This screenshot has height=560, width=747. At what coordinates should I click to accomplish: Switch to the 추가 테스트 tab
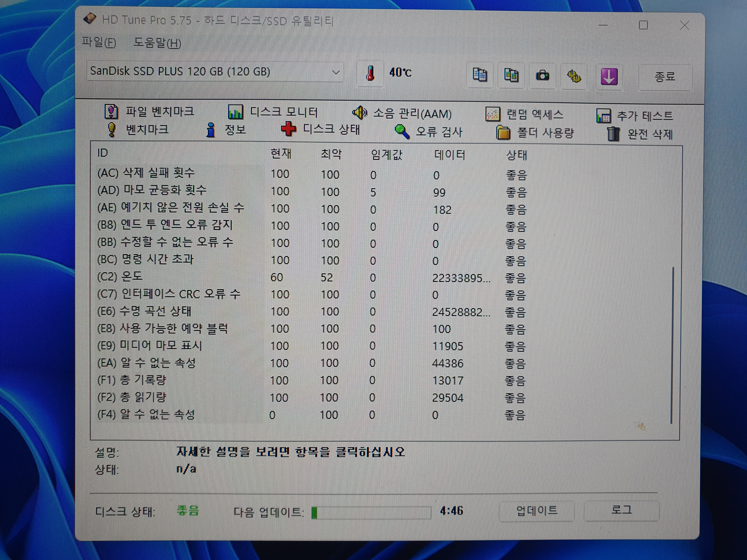635,116
